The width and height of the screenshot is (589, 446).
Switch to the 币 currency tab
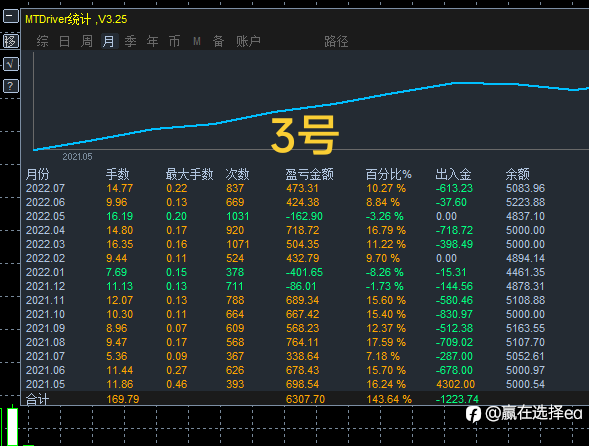(174, 41)
